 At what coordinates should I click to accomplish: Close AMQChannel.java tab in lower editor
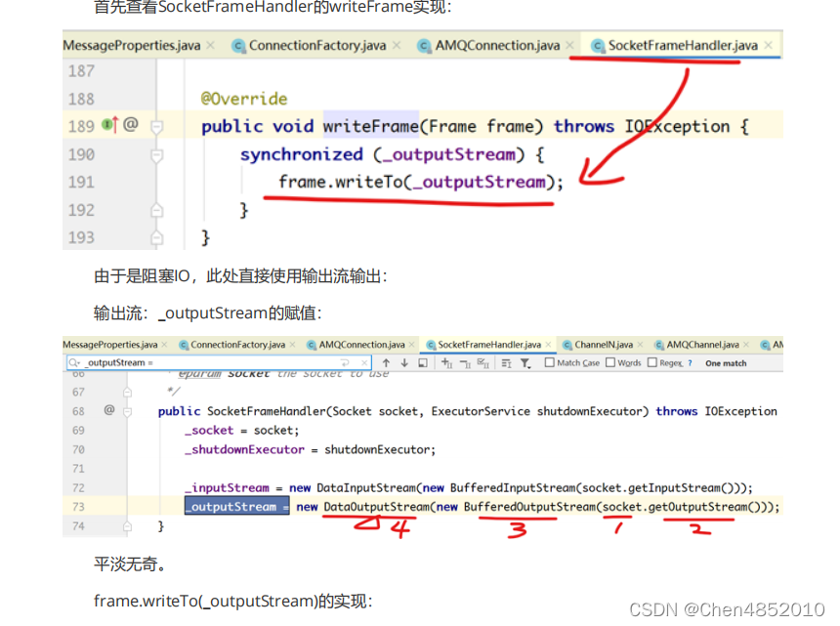[746, 345]
